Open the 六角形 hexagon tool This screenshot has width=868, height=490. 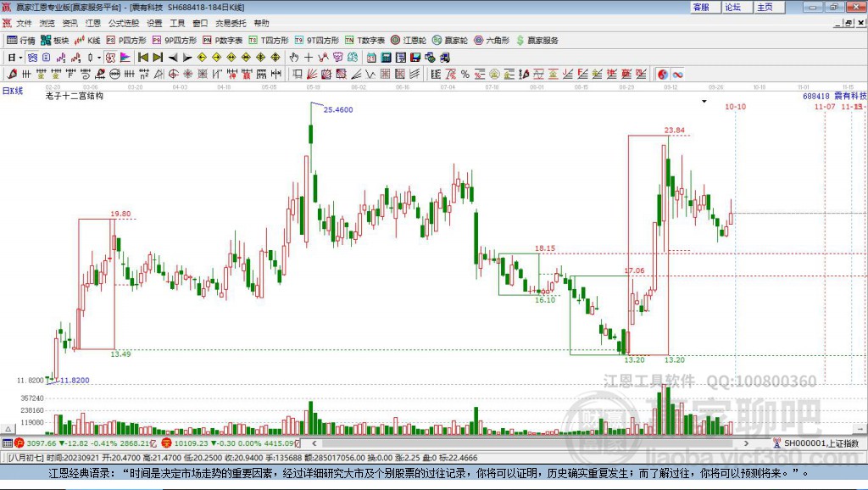pos(492,41)
